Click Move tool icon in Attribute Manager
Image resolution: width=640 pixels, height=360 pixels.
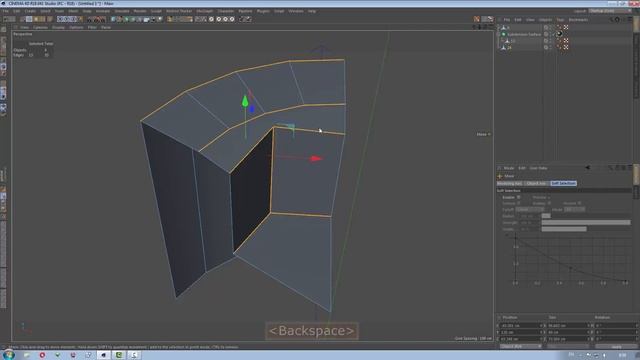(500, 176)
